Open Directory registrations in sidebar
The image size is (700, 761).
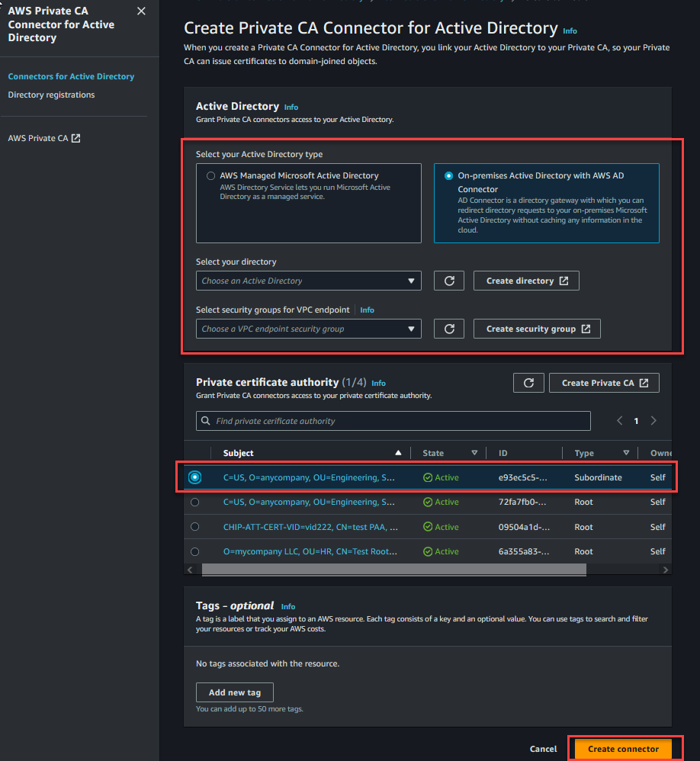51,95
